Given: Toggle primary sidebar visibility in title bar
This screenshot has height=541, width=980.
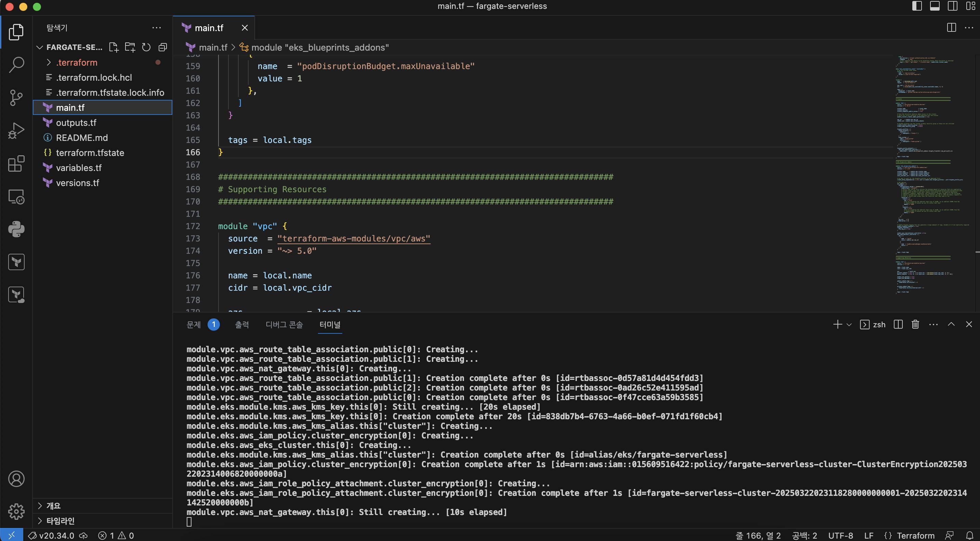Looking at the screenshot, I should point(917,6).
